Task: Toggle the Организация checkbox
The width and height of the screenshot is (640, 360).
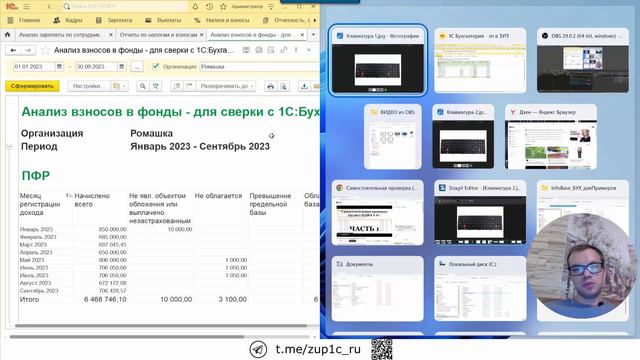Action: click(156, 66)
